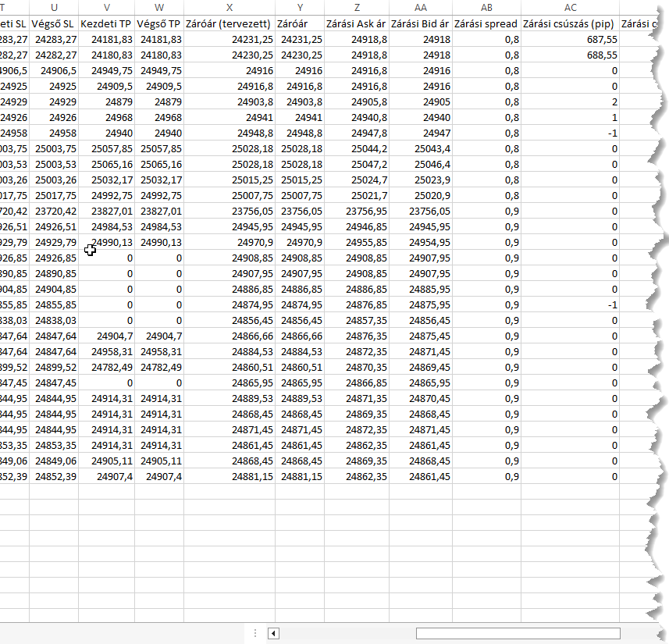Click the three-dot tab bar split handle
Viewport: 669px width, 644px height.
[255, 633]
